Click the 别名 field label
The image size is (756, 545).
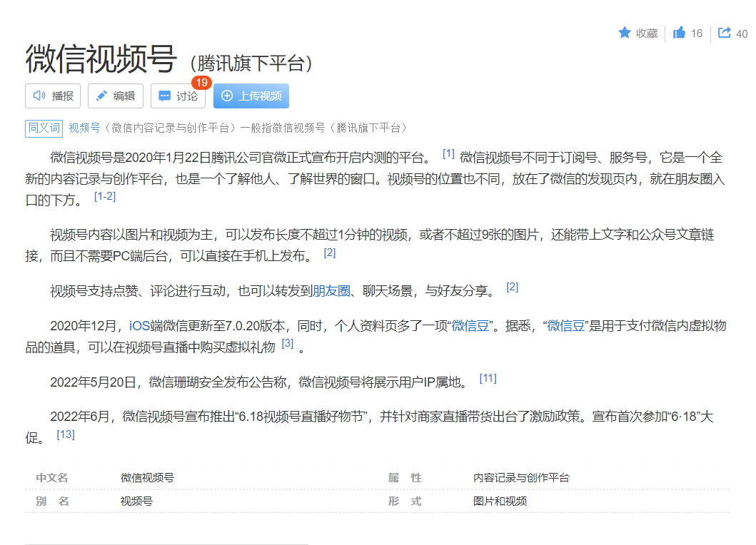tap(52, 501)
